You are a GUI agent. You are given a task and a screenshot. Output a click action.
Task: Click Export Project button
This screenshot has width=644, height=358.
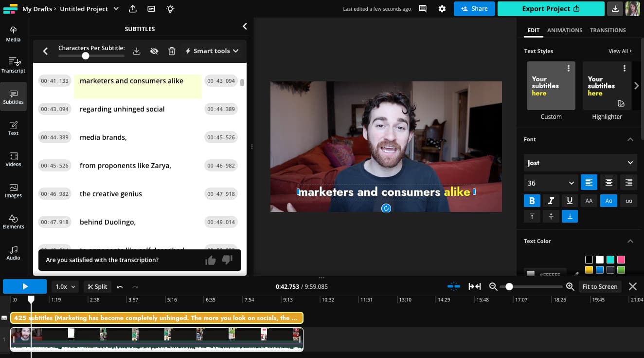click(x=551, y=9)
